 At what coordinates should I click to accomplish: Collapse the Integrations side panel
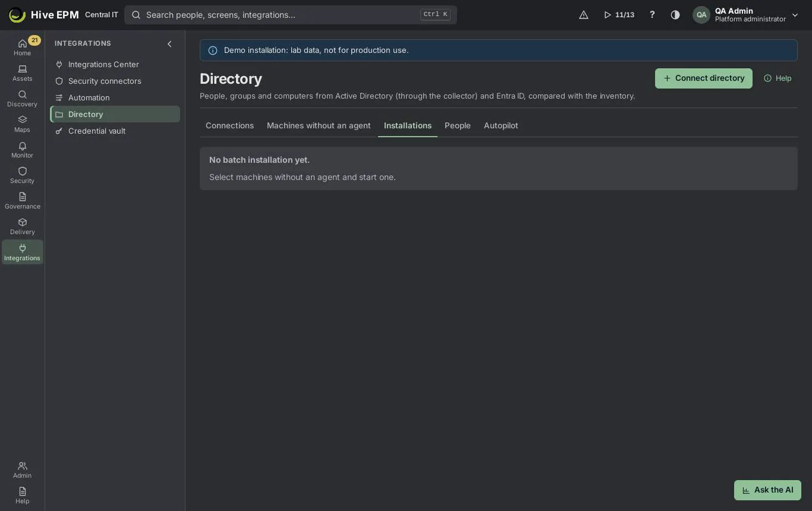[169, 44]
